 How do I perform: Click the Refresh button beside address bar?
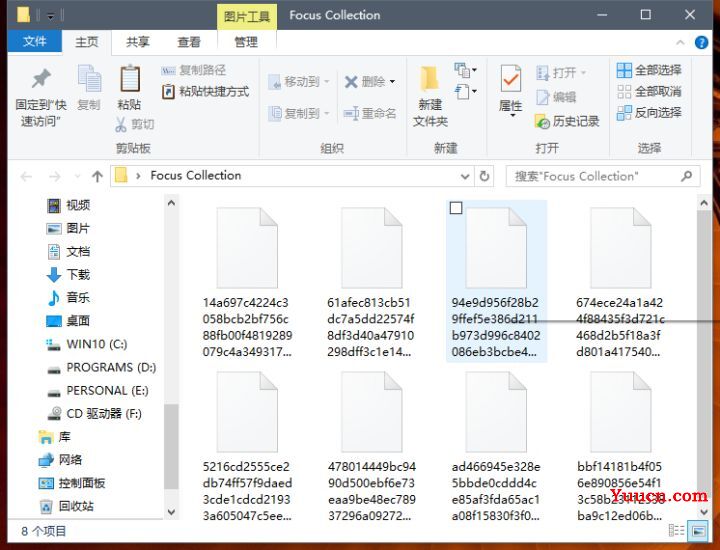coord(484,176)
